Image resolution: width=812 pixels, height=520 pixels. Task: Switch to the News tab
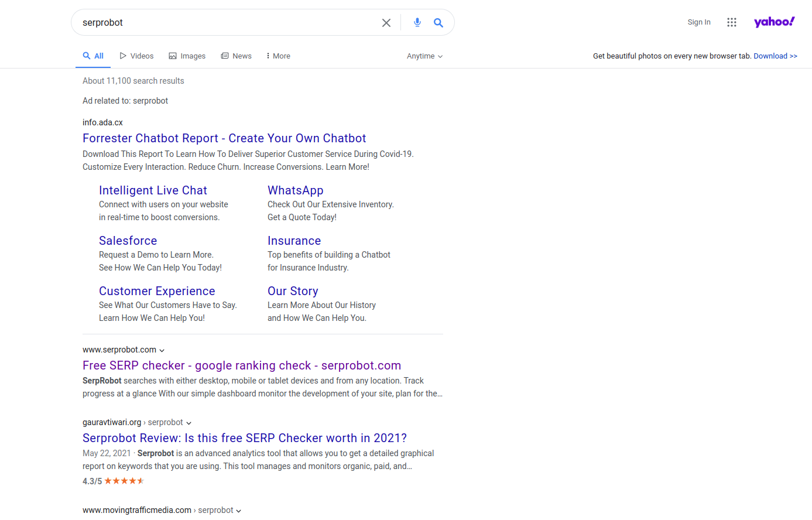click(236, 56)
